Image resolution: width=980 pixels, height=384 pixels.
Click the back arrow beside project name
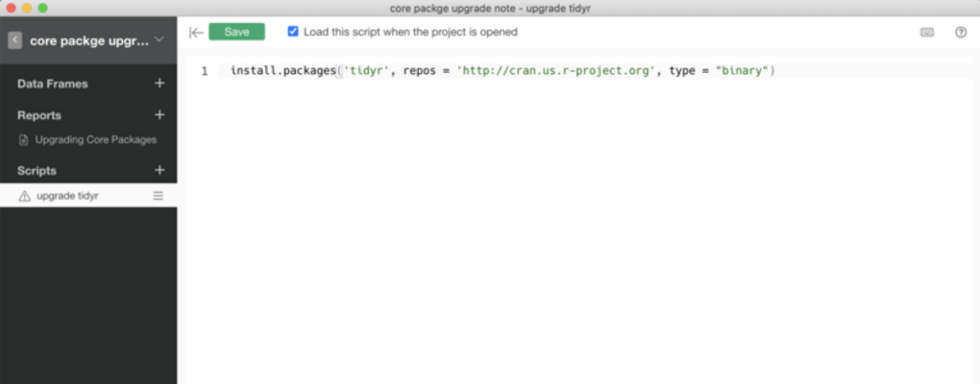[15, 40]
